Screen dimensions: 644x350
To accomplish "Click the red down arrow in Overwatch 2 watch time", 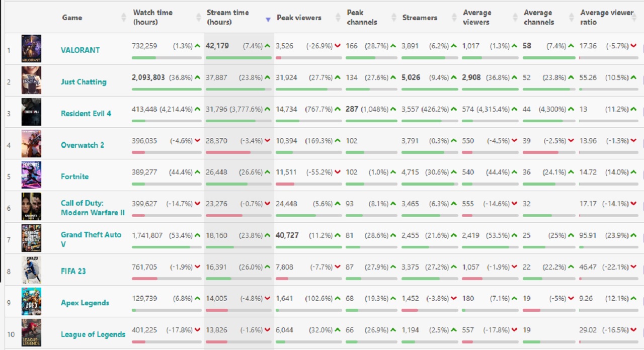I will click(198, 141).
